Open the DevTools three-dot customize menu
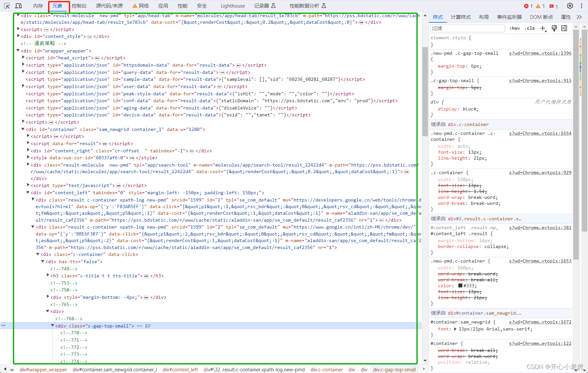This screenshot has width=588, height=373. 581,6
